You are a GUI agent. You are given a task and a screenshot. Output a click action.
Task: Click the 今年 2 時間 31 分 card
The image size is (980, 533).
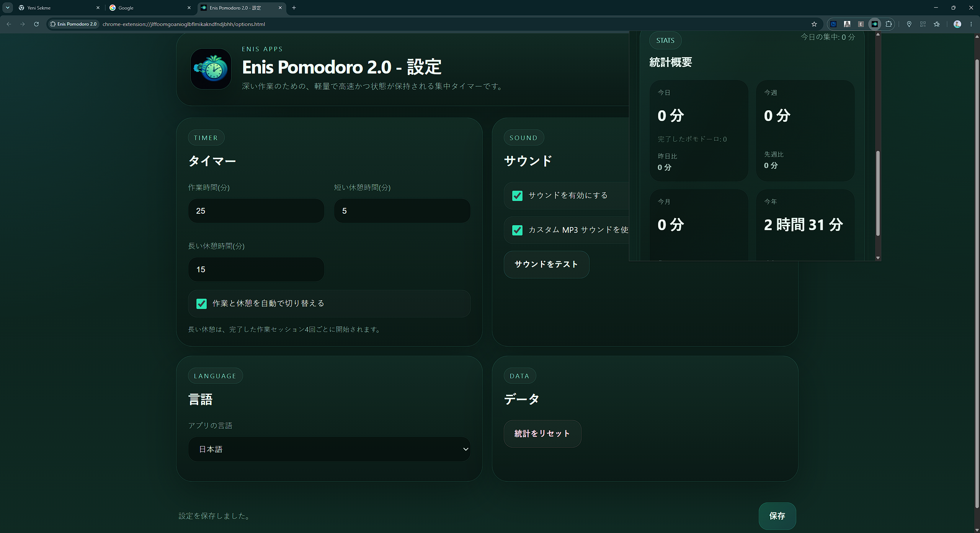[805, 225]
